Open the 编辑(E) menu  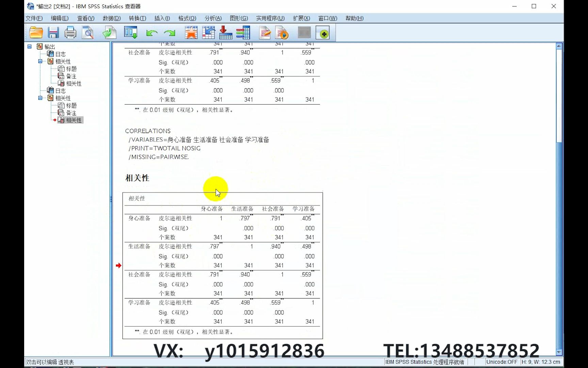[60, 18]
